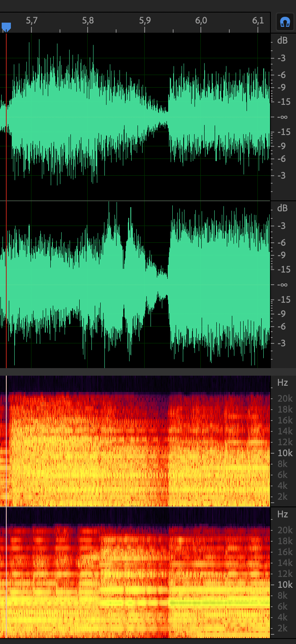Click the 5,7 mark on the time ruler

click(31, 21)
